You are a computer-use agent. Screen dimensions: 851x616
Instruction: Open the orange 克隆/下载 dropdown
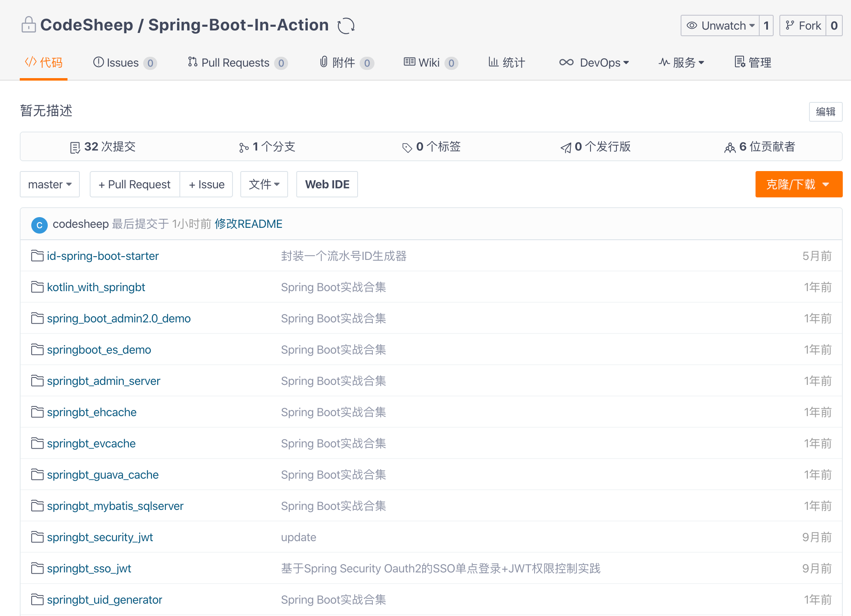pyautogui.click(x=798, y=184)
